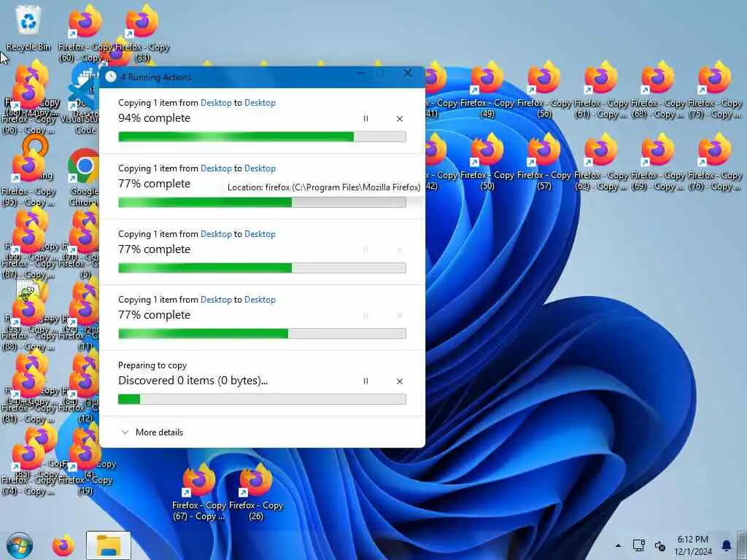Open source Desktop link in first copy row
This screenshot has width=747, height=560.
click(216, 103)
